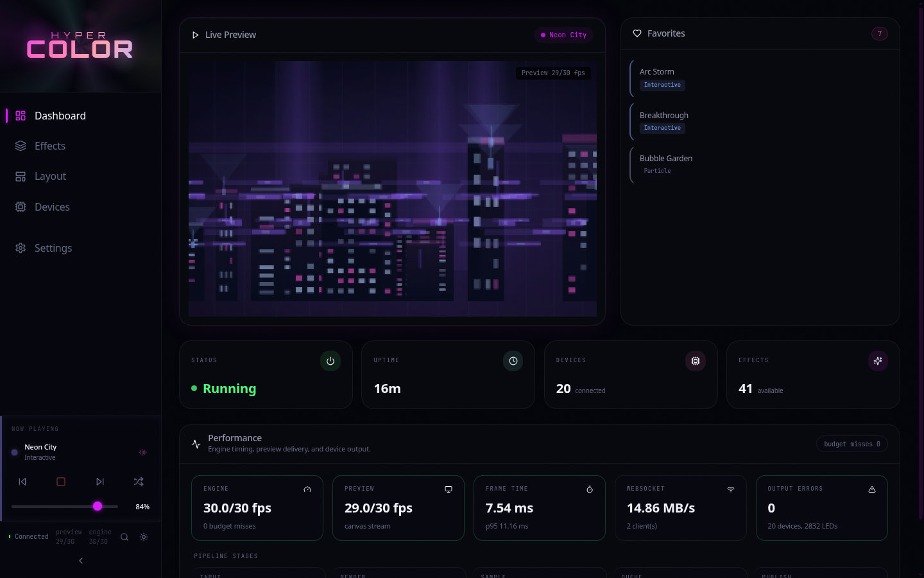Go to the Layout page
The image size is (924, 578).
pos(80,176)
